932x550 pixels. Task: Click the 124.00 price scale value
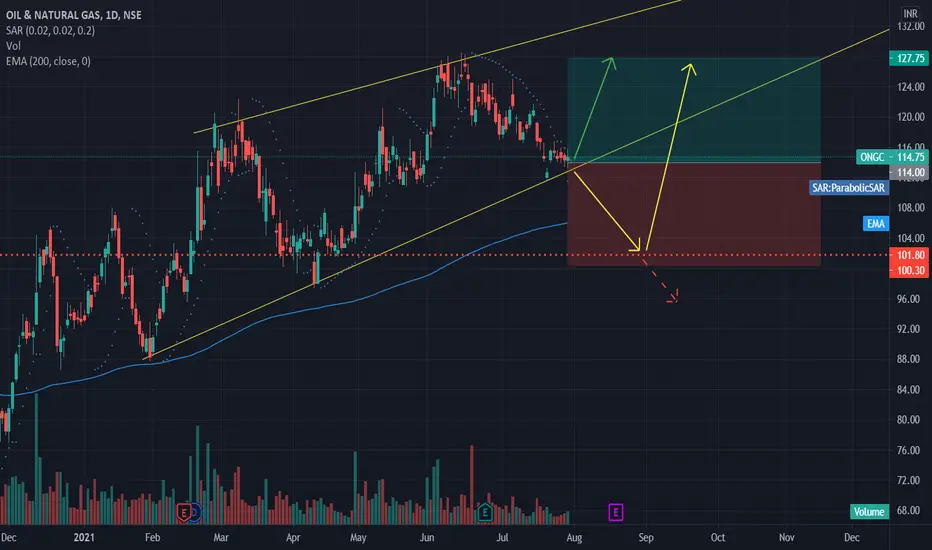tap(911, 87)
